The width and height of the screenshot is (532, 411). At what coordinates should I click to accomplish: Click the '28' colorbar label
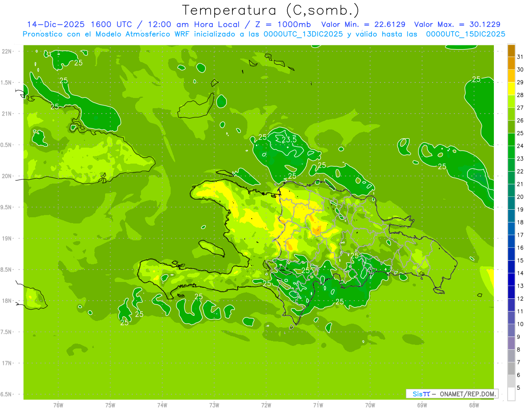tap(520, 95)
